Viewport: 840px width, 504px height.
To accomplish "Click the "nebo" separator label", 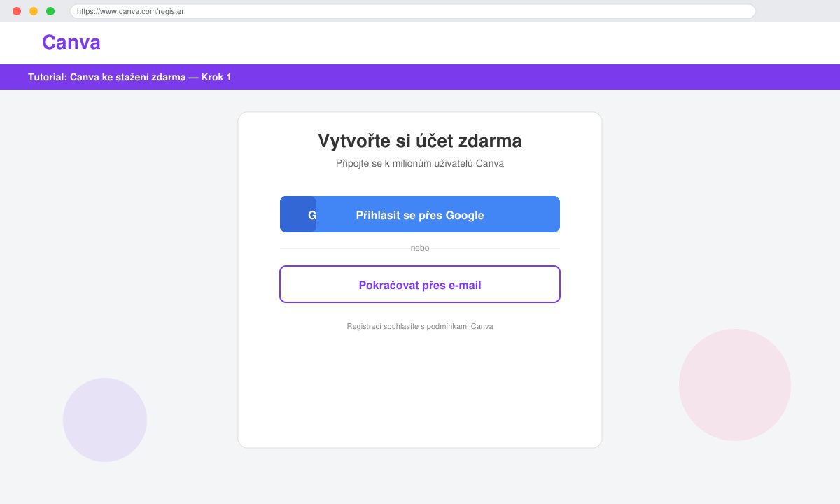I will coord(420,248).
